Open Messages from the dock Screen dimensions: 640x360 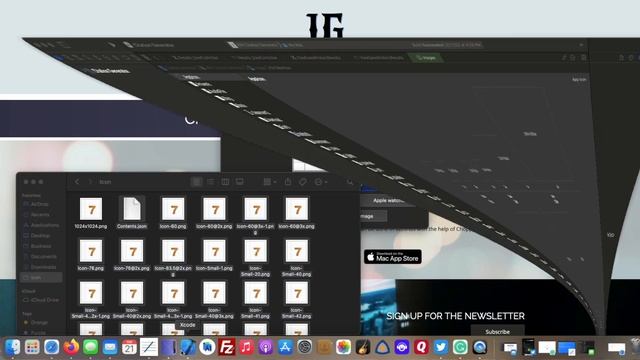coord(90,347)
